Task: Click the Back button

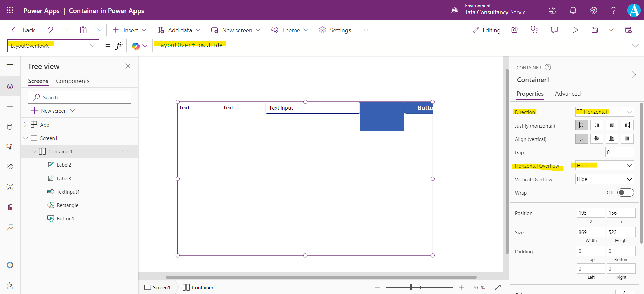Action: 23,30
